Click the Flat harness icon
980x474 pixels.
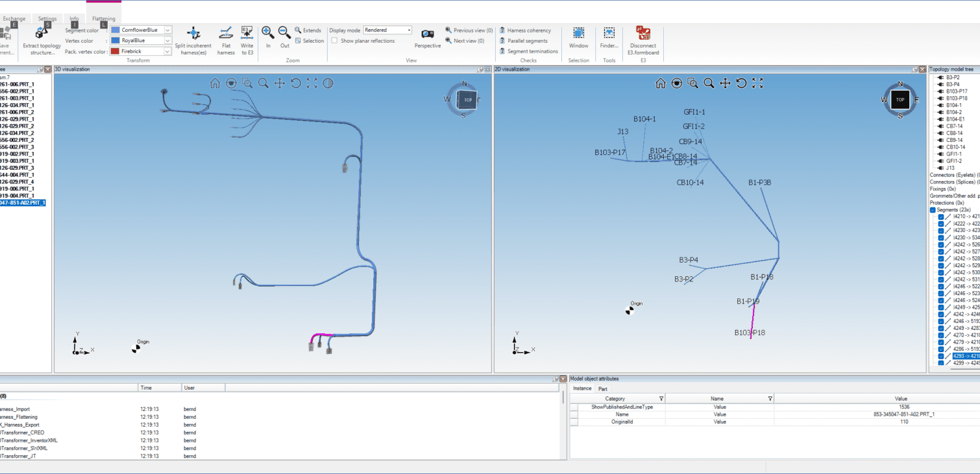pyautogui.click(x=226, y=34)
